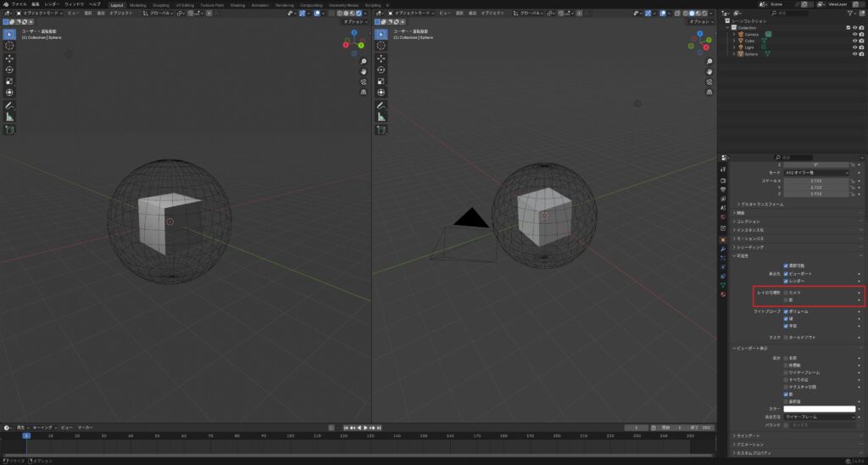Uncheck the 選択可能 checkbox
Viewport: 868px width, 465px height.
(x=786, y=266)
